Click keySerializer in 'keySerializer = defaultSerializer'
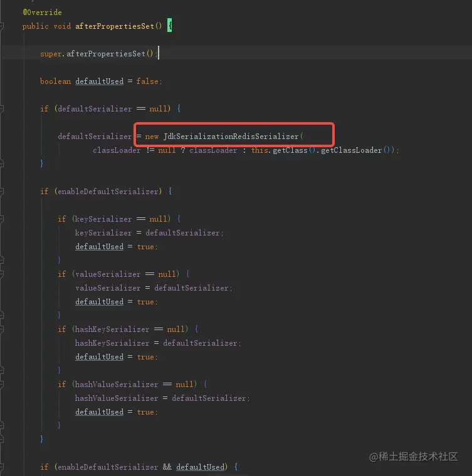The image size is (472, 476). pos(103,233)
